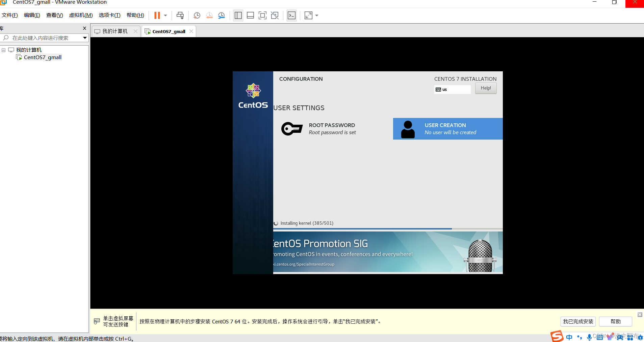Close the library panel

click(84, 28)
